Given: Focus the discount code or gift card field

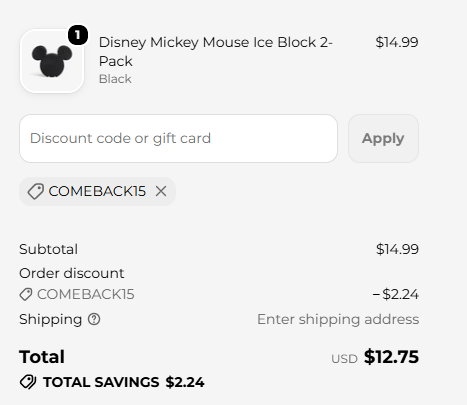Looking at the screenshot, I should pyautogui.click(x=178, y=138).
